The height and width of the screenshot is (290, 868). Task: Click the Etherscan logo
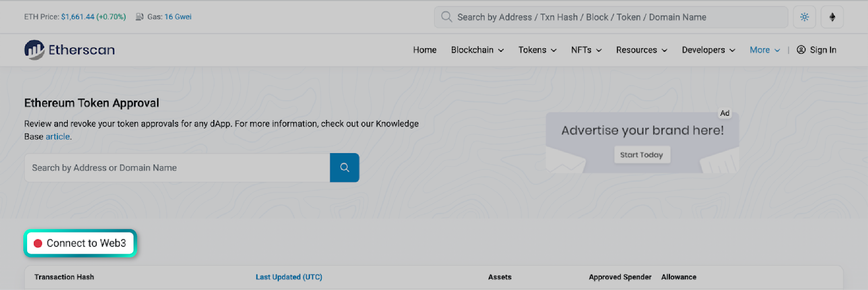(69, 50)
